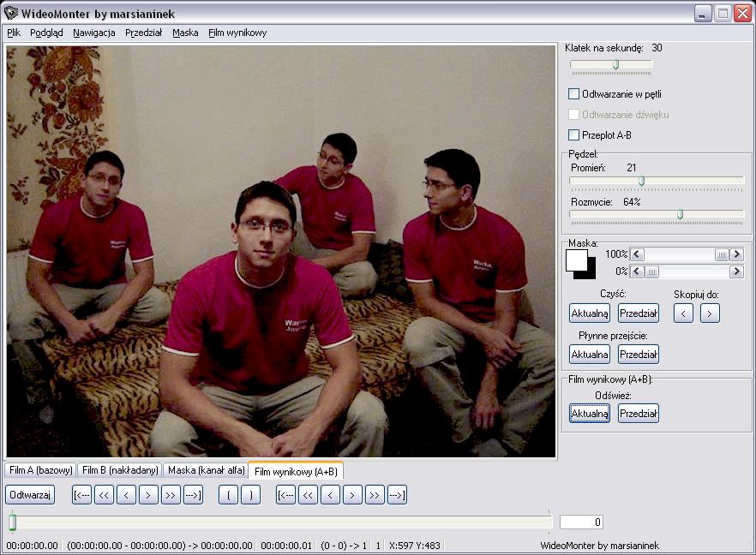Expand the Film wynikowy menu
The width and height of the screenshot is (756, 555).
click(237, 33)
